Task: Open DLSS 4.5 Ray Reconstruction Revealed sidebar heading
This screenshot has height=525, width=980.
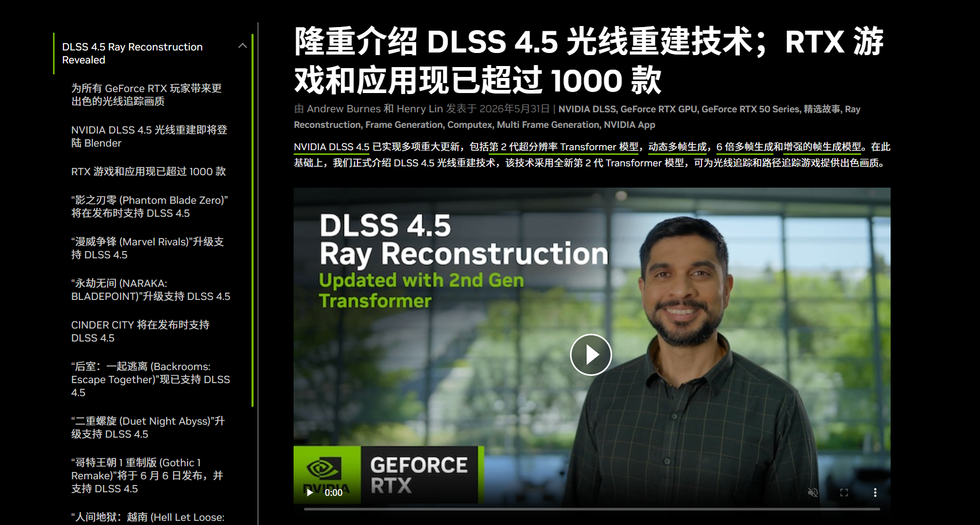Action: (132, 53)
